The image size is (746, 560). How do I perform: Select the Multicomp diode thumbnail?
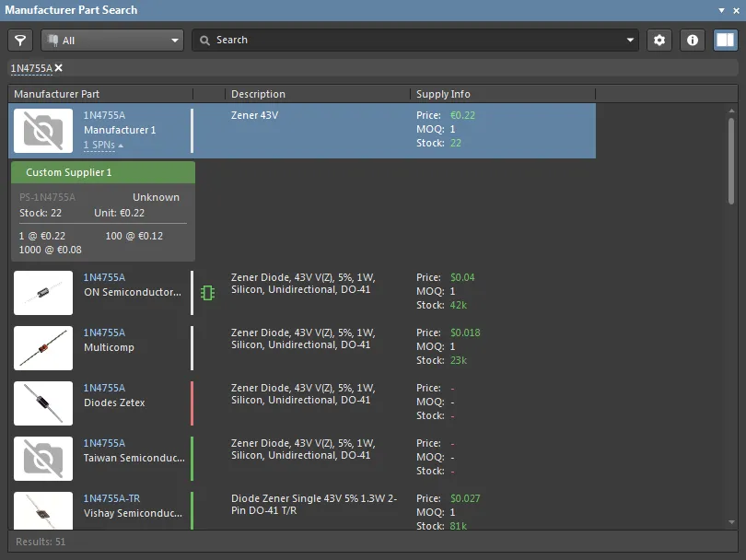point(43,348)
